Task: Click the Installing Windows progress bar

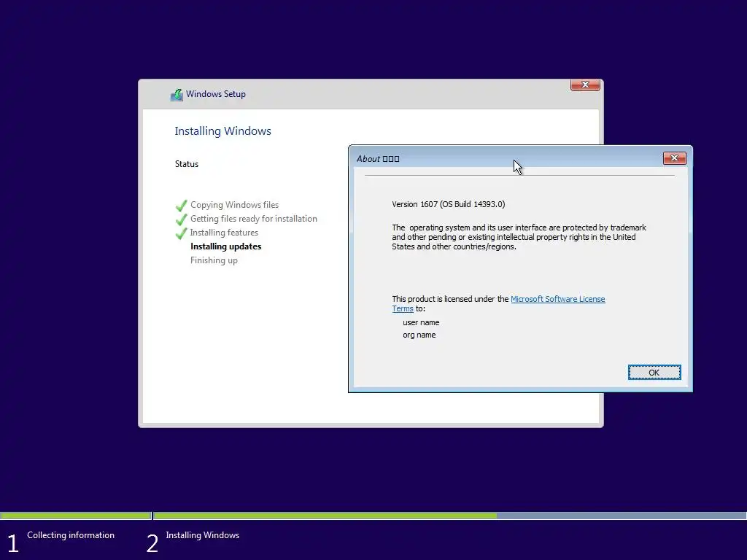Action: pyautogui.click(x=449, y=516)
